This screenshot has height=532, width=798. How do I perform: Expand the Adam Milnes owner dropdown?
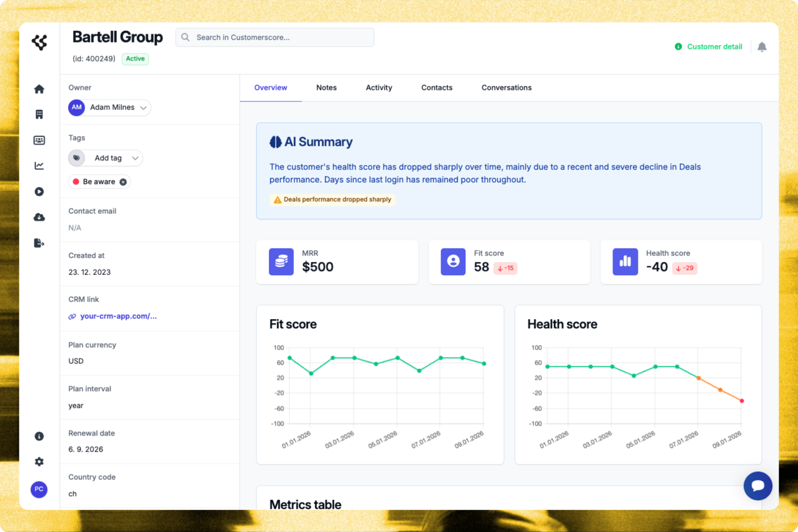144,108
